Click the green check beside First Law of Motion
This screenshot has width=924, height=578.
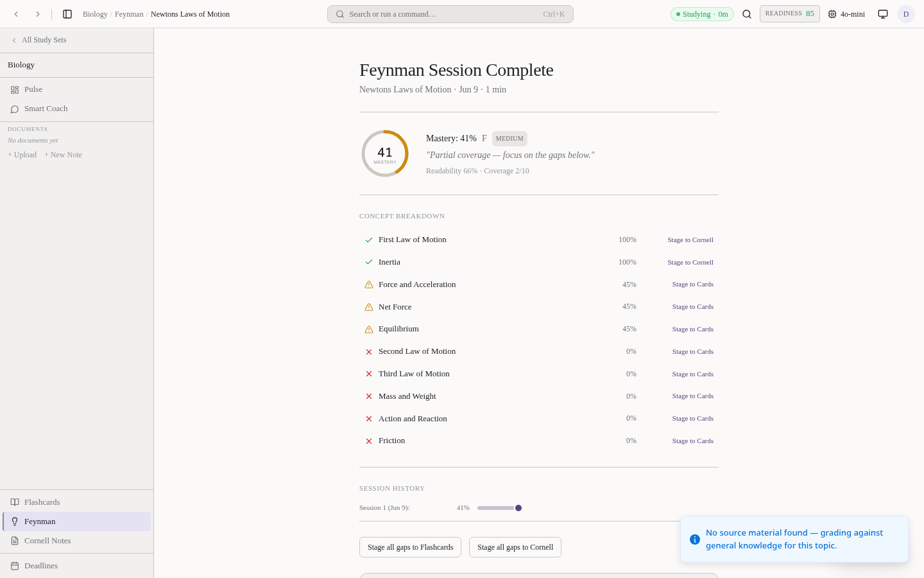[x=369, y=240]
